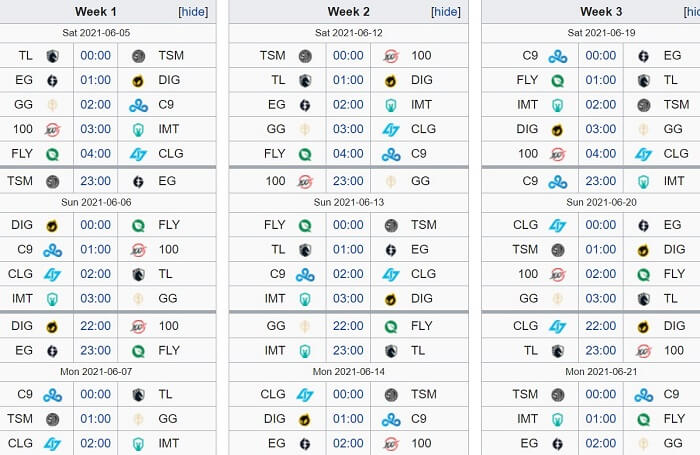Click the 100 Thieves logo in Week 2 TSM vs 100 match
This screenshot has width=700, height=455.
pyautogui.click(x=391, y=56)
